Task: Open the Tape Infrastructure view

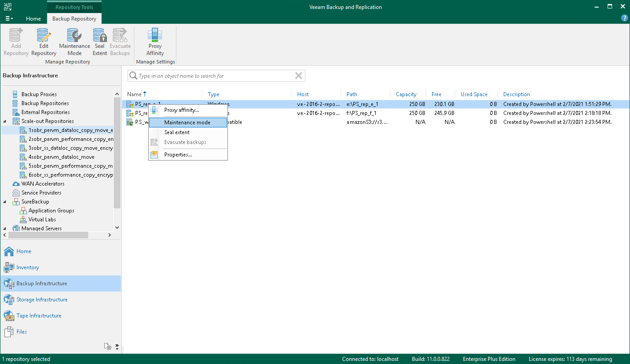Action: pos(39,316)
